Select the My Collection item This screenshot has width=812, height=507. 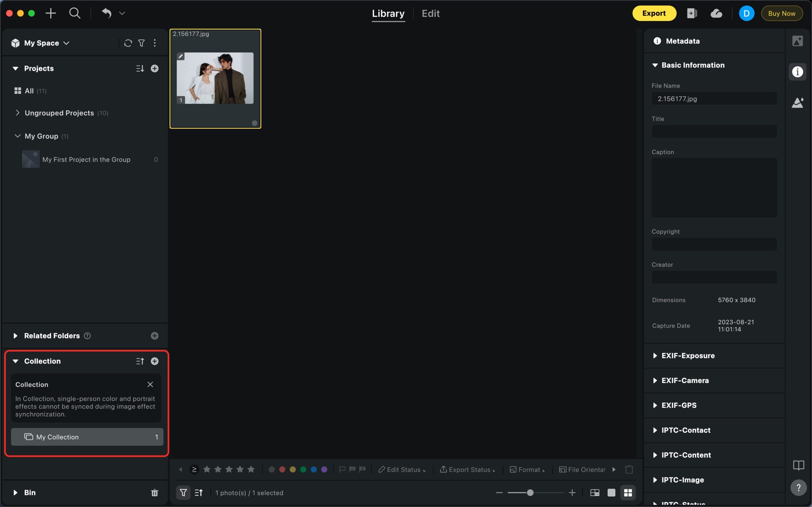click(x=87, y=437)
